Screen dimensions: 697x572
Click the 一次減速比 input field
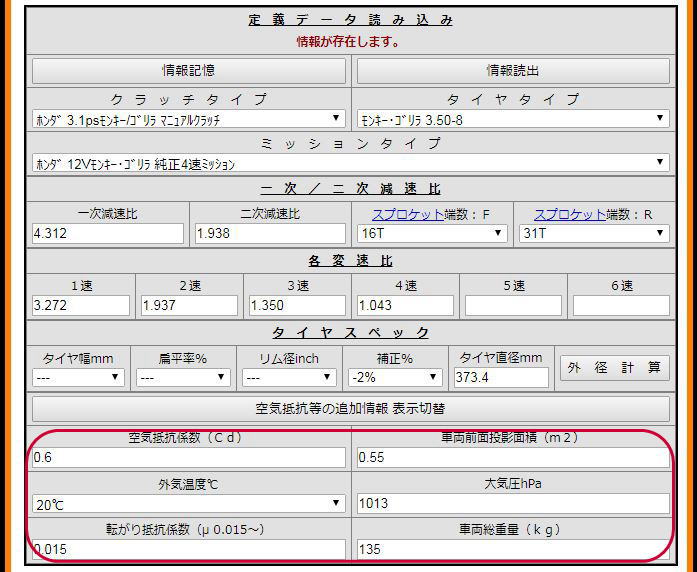108,233
